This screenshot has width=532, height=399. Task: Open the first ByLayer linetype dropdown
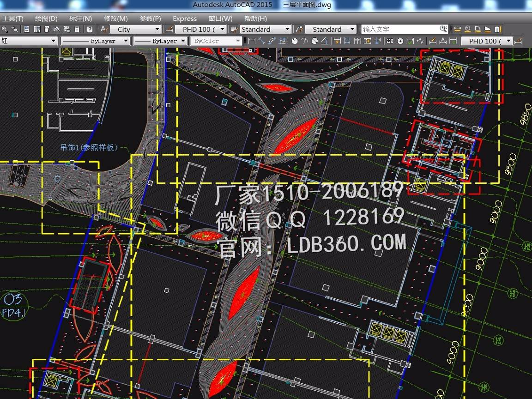(126, 41)
